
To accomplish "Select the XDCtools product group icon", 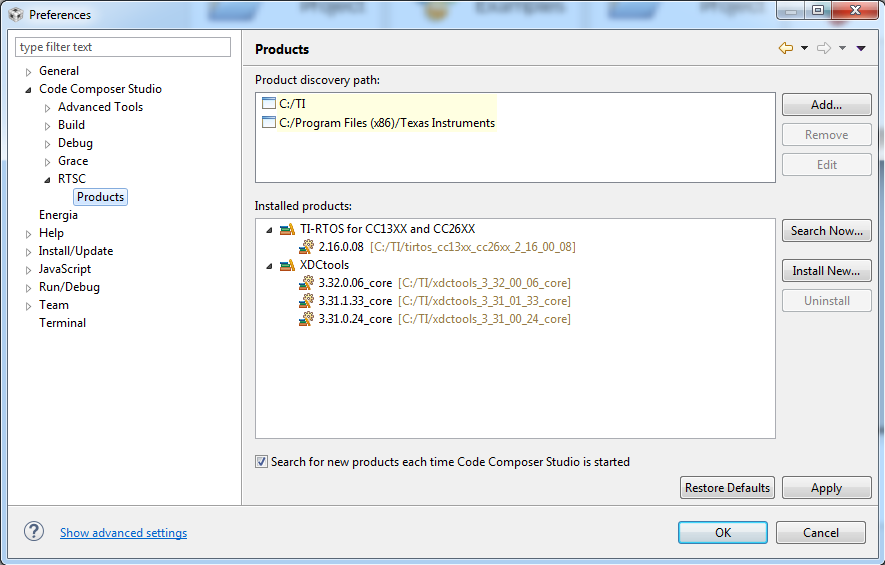I will (287, 265).
